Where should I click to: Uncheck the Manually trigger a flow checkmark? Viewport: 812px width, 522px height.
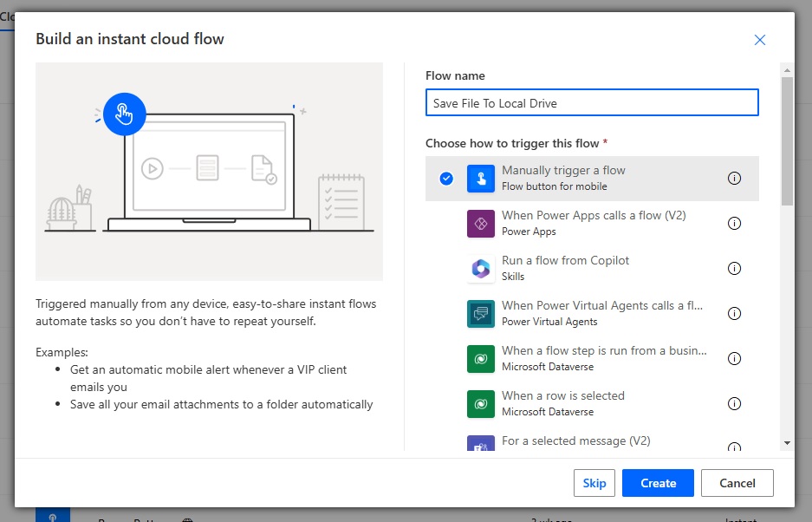click(446, 179)
